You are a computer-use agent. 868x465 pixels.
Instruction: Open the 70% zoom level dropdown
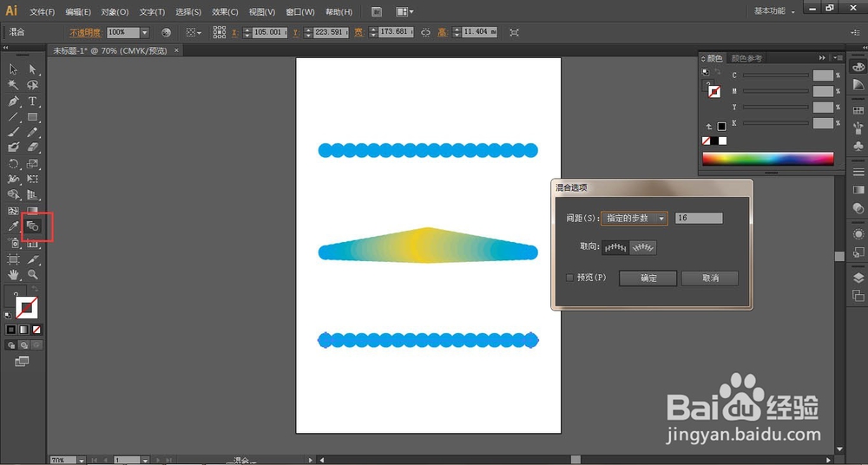pos(82,460)
